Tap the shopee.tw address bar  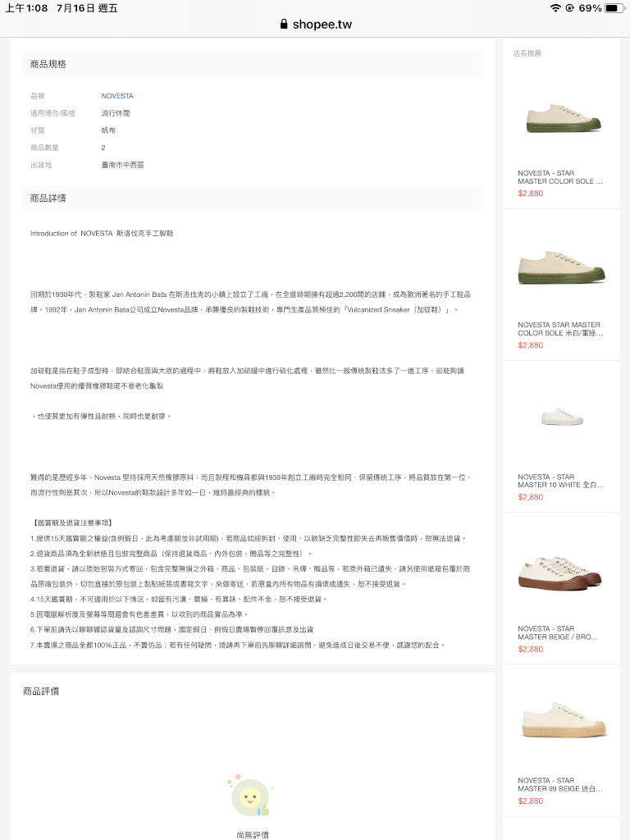(316, 24)
